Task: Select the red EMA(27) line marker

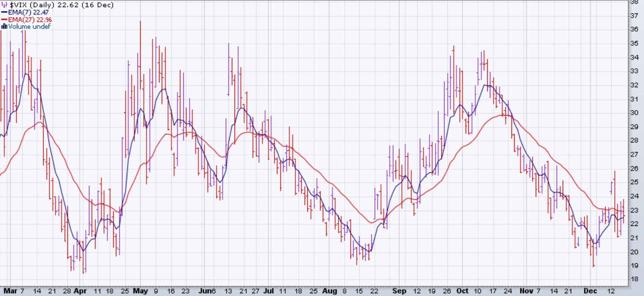Action: 4,20
